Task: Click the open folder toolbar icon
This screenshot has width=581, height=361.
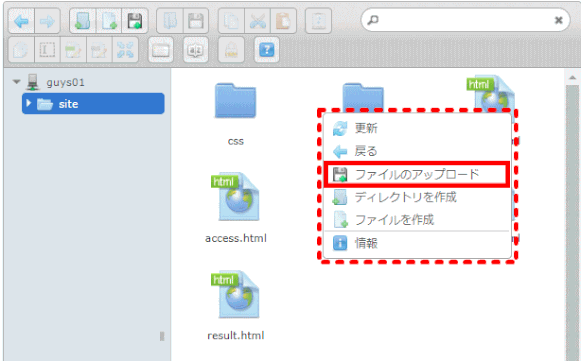Action: coord(170,21)
